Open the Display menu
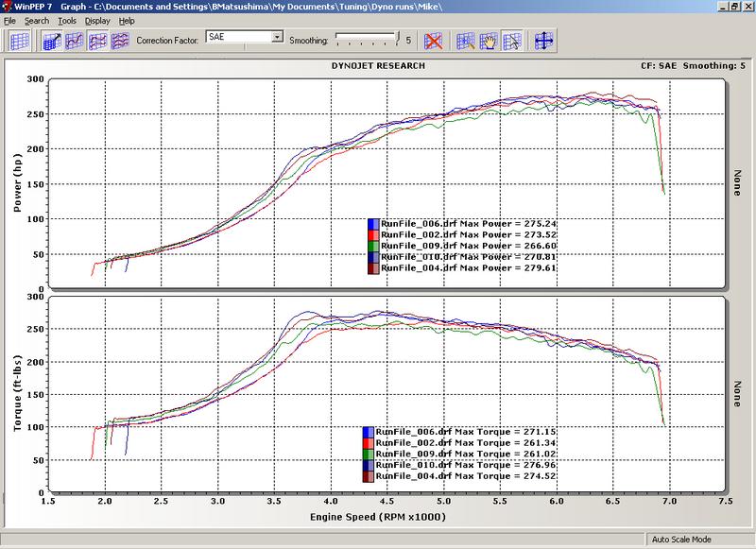Screen dimensions: 756x549 coord(96,20)
